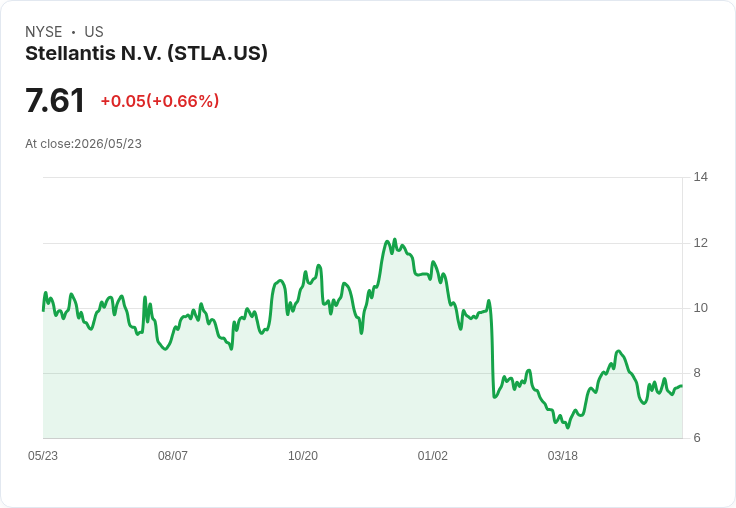Click the 7.61 current price

pyautogui.click(x=55, y=100)
